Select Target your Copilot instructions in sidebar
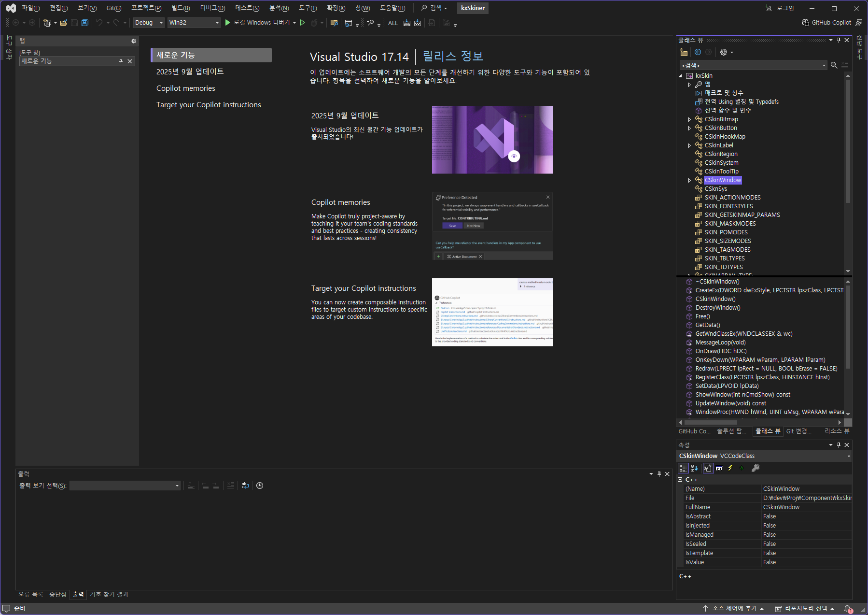Viewport: 868px width, 615px height. point(209,105)
